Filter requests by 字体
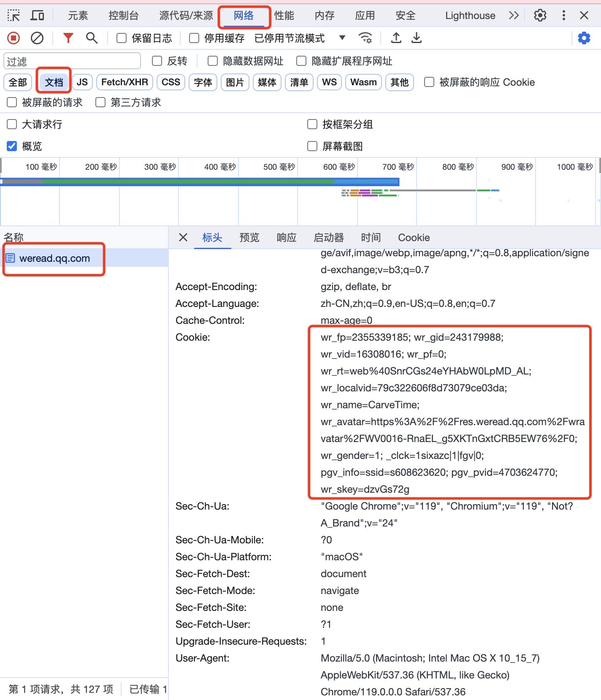This screenshot has width=601, height=700. point(203,82)
